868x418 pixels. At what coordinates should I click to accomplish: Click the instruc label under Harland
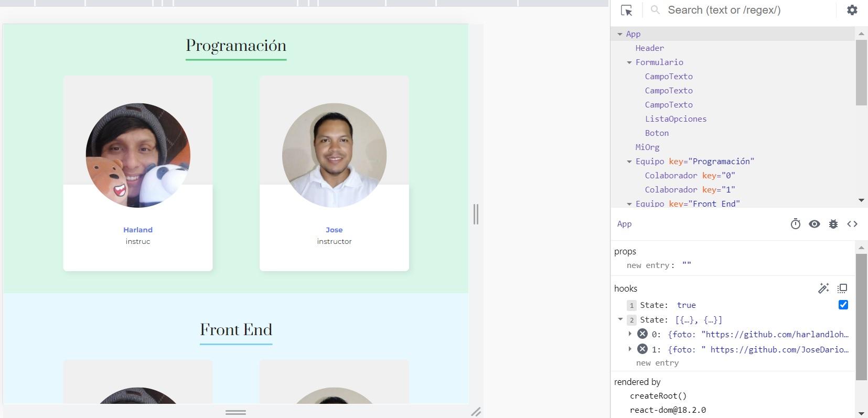coord(138,241)
